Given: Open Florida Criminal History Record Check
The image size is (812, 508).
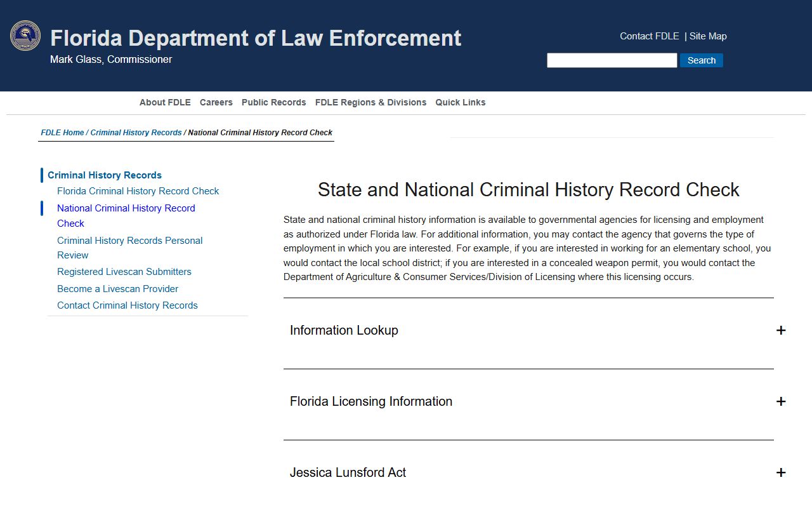Looking at the screenshot, I should coord(138,191).
